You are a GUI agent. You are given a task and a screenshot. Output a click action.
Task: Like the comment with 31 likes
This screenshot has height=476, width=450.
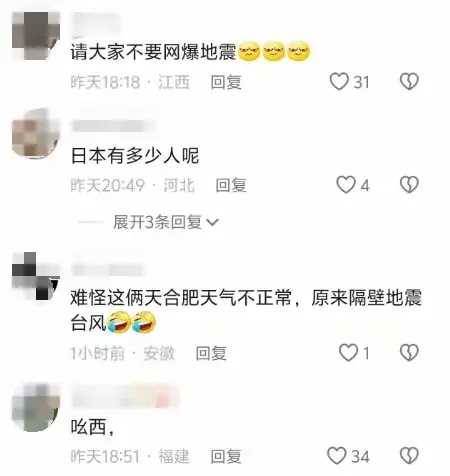tap(339, 82)
